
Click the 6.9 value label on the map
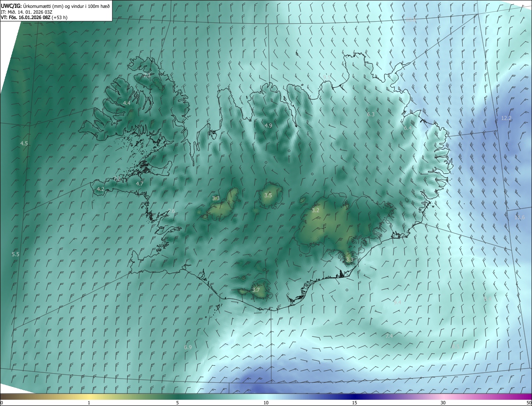[x=188, y=347]
